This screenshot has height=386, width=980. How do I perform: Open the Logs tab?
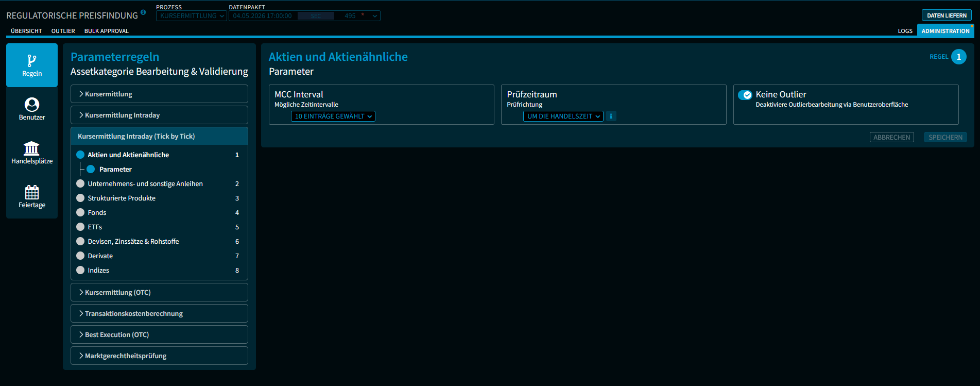905,31
